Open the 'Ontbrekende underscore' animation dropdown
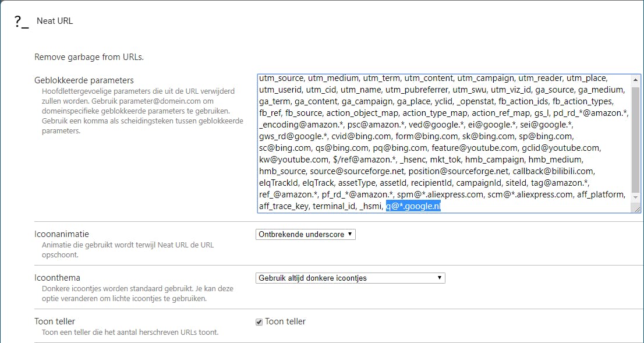 pyautogui.click(x=306, y=234)
